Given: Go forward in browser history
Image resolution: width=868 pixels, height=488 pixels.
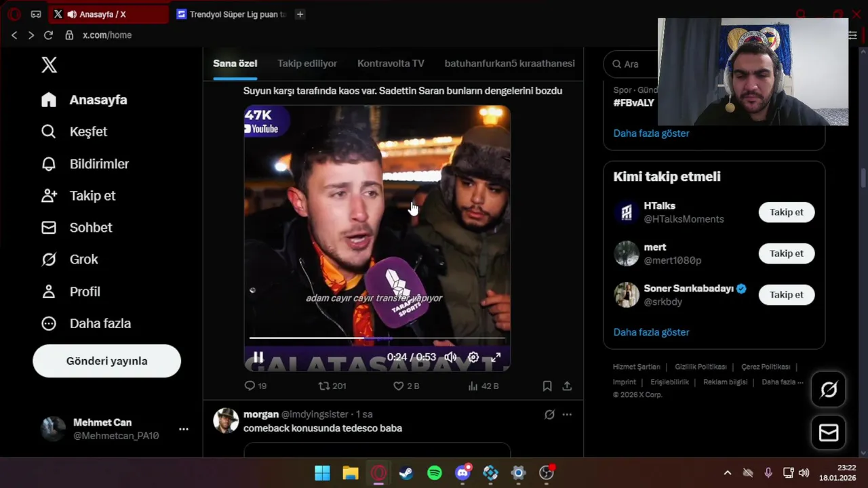Looking at the screenshot, I should pyautogui.click(x=31, y=35).
